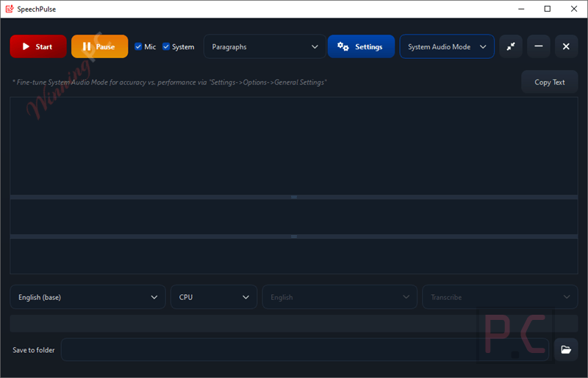Maximize the SpeechPulse window
The width and height of the screenshot is (588, 378).
click(548, 9)
